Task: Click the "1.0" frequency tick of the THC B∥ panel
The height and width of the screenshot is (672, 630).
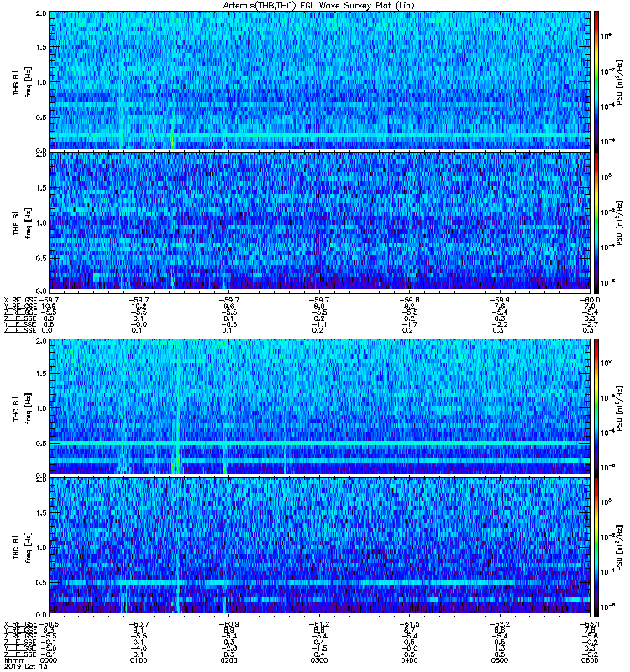Action: [40, 548]
